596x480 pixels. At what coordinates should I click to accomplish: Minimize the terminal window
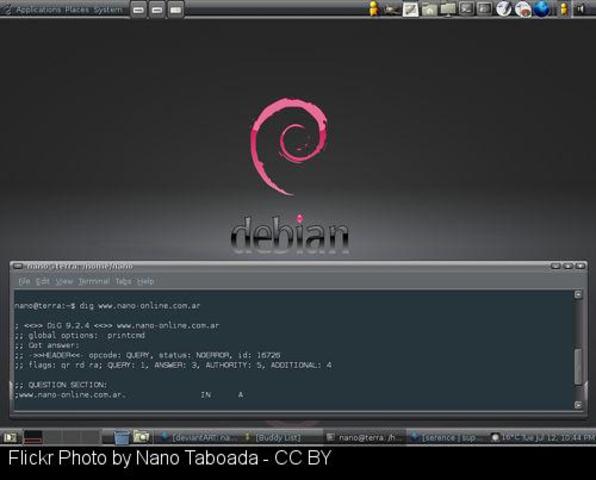tap(556, 266)
